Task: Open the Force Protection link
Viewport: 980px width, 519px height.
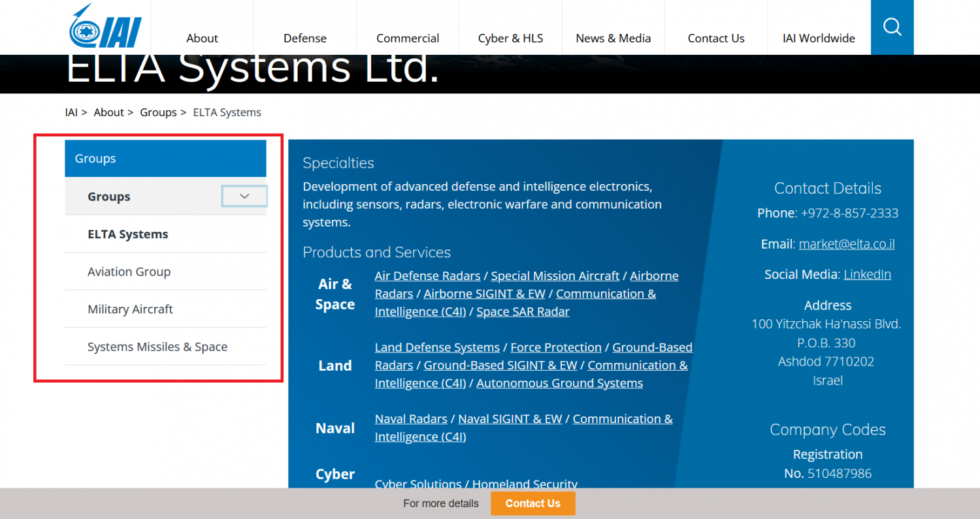Action: pos(556,347)
